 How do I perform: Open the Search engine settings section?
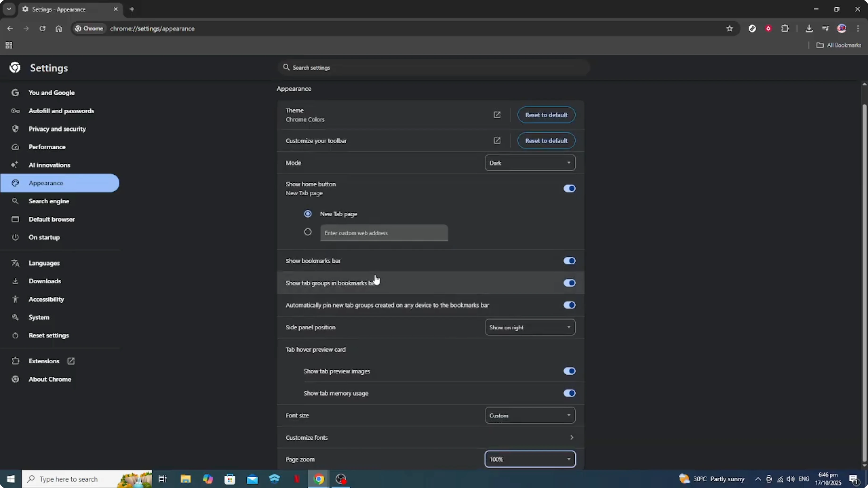click(49, 201)
